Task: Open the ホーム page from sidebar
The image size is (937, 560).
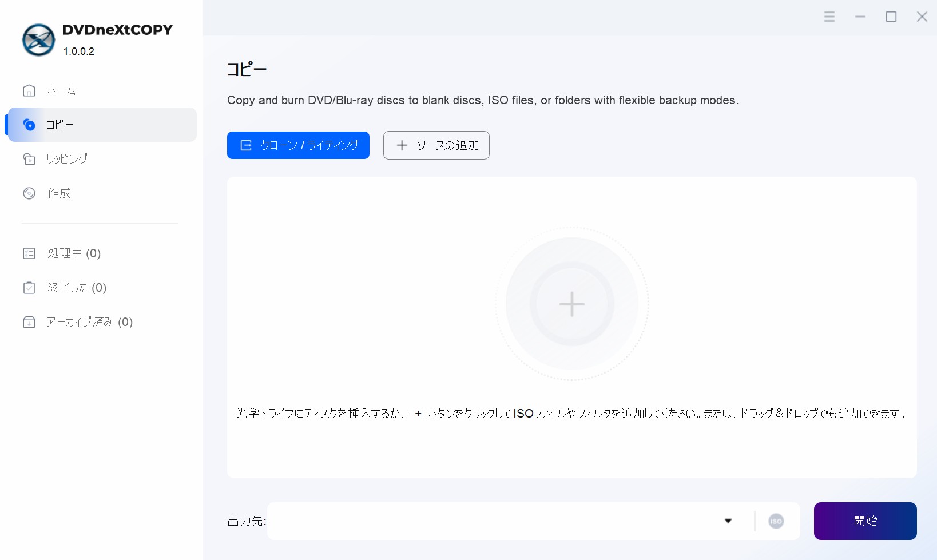Action: tap(102, 90)
